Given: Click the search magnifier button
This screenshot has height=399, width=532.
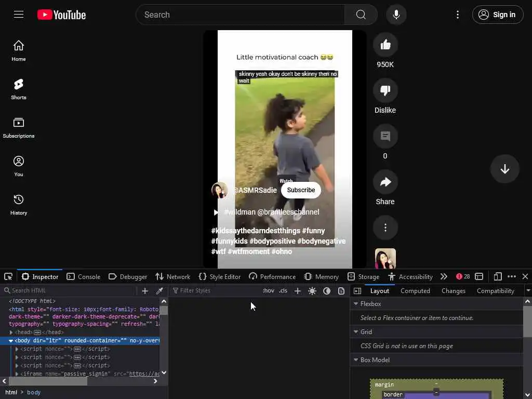Looking at the screenshot, I should pyautogui.click(x=361, y=15).
